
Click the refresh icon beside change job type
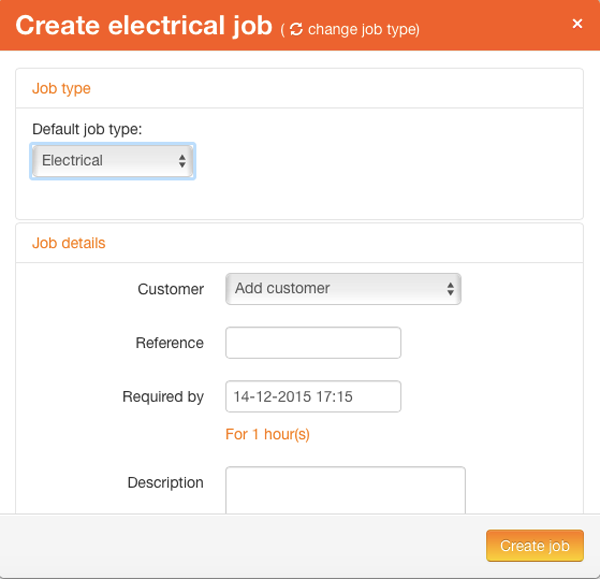coord(296,29)
